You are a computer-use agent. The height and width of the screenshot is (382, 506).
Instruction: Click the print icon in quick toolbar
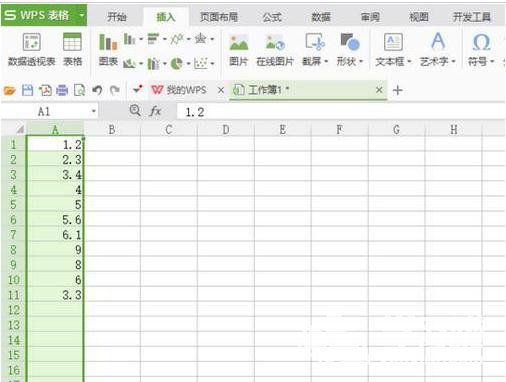tap(62, 90)
